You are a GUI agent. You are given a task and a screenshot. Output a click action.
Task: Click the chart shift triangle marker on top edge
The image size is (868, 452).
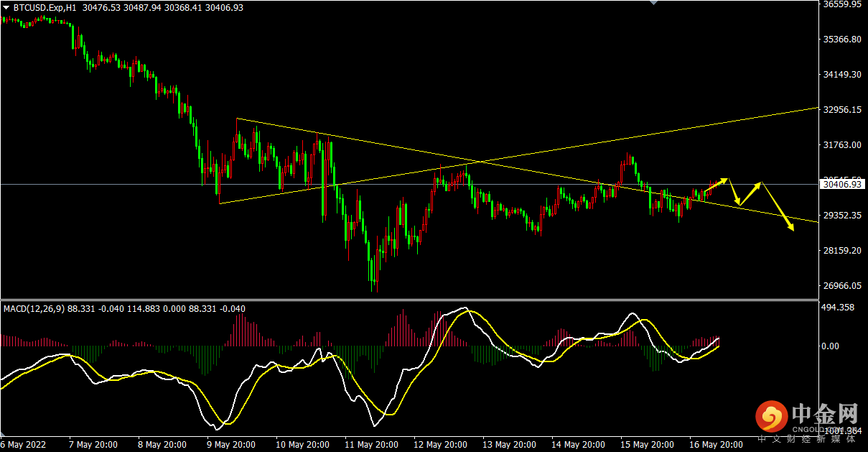click(x=653, y=3)
